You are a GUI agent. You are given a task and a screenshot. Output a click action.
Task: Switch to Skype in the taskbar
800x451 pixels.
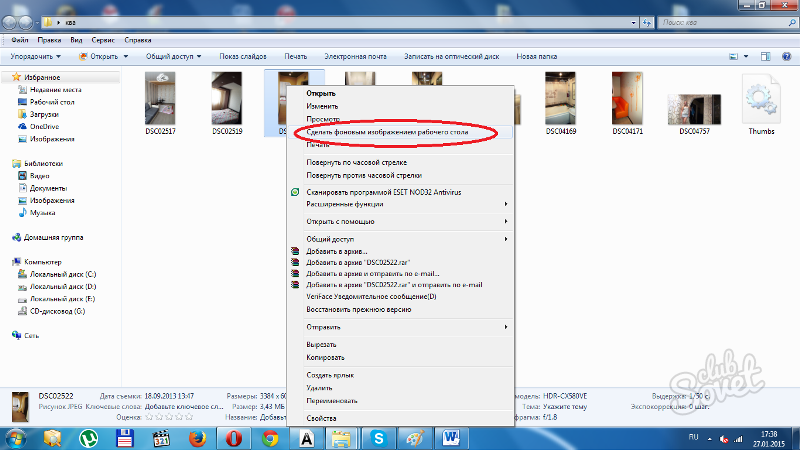378,437
